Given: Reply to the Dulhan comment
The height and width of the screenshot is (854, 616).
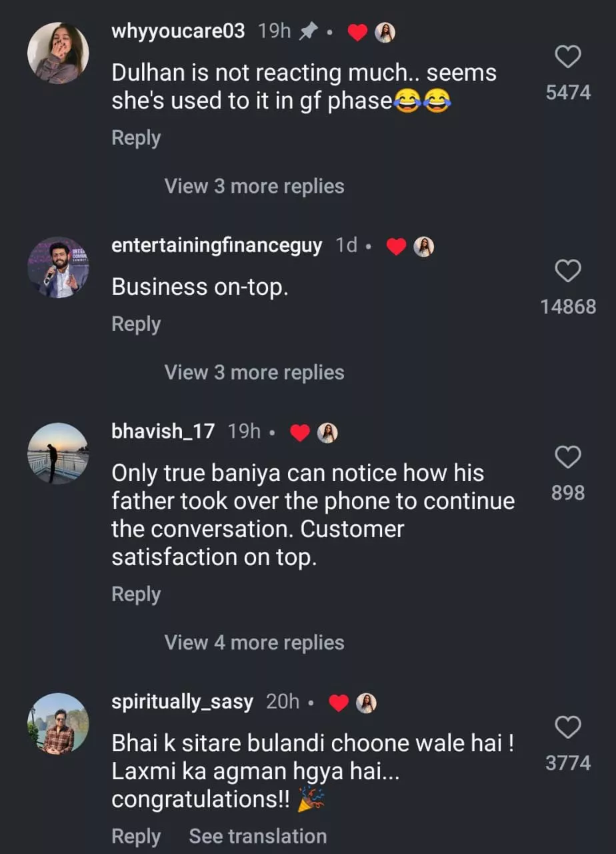Looking at the screenshot, I should 136,138.
